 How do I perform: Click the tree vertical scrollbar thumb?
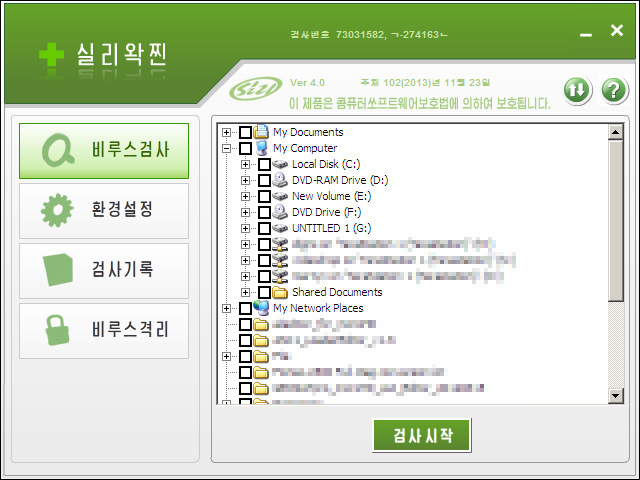pyautogui.click(x=616, y=221)
